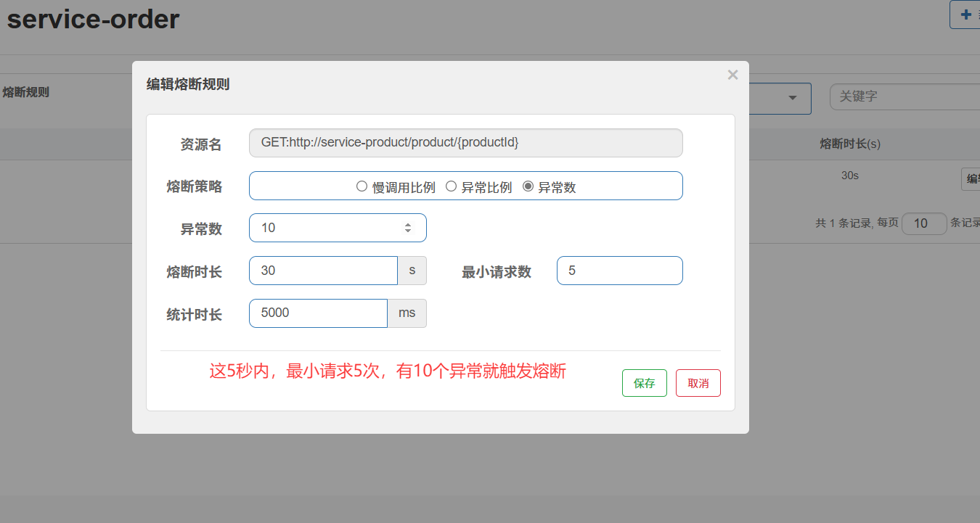980x523 pixels.
Task: Click the ms unit label beside 统计时长
Action: tap(407, 313)
